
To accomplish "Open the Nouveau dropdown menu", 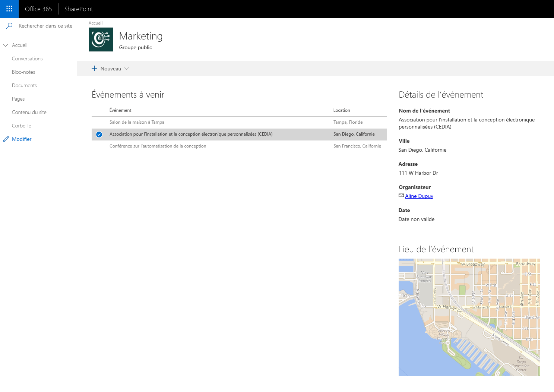I will pos(127,69).
